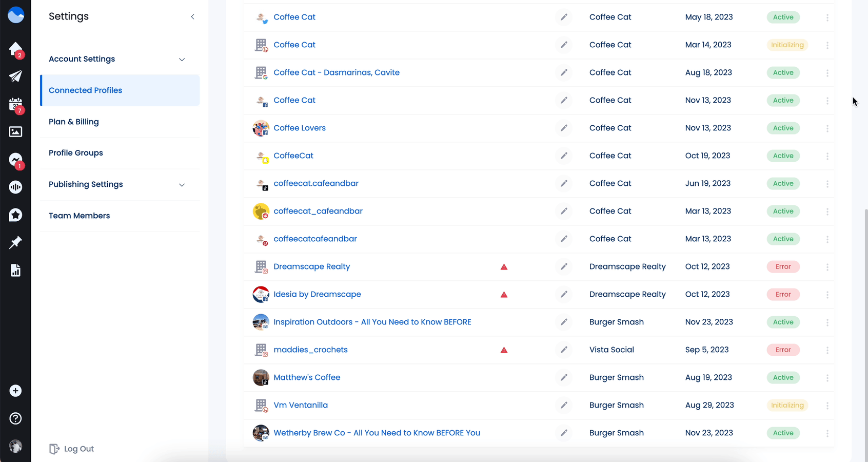Viewport: 868px width, 462px height.
Task: Open more options for Vm Ventanilla row
Action: tap(827, 406)
